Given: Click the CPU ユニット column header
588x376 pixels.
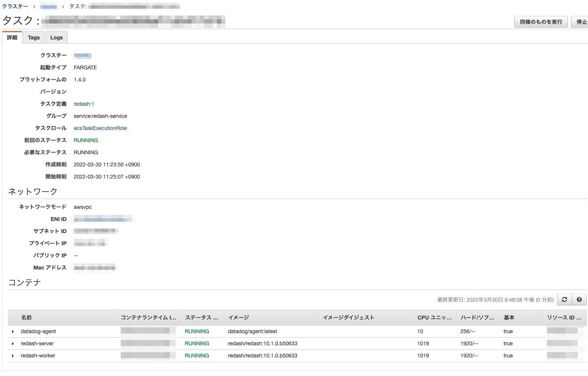Looking at the screenshot, I should click(434, 318).
